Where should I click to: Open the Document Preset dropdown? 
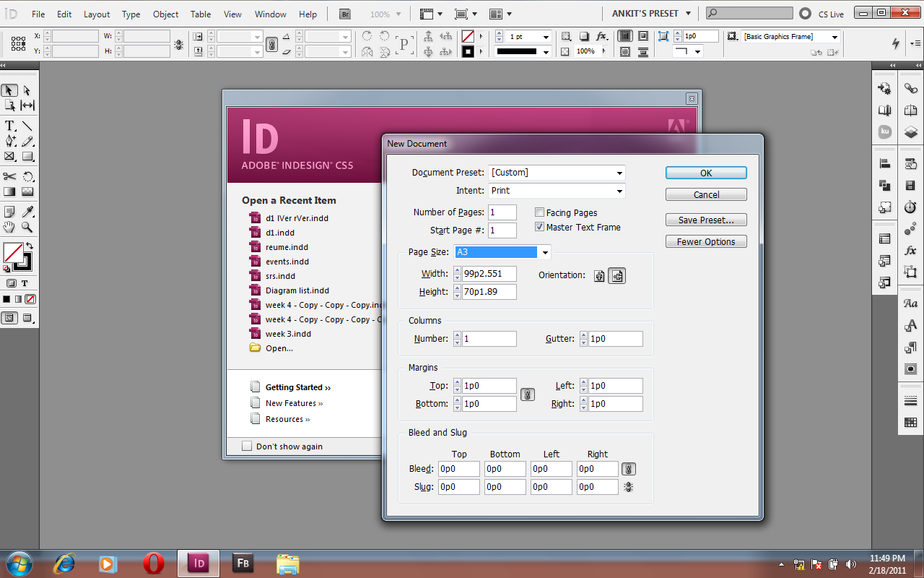[557, 173]
